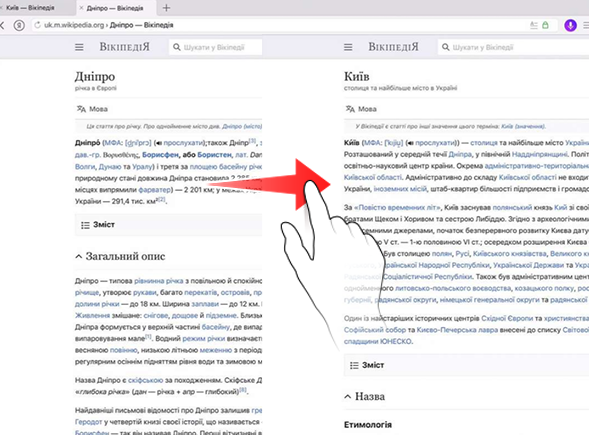Click the search magnifier icon on Дніпро page

[x=177, y=47]
